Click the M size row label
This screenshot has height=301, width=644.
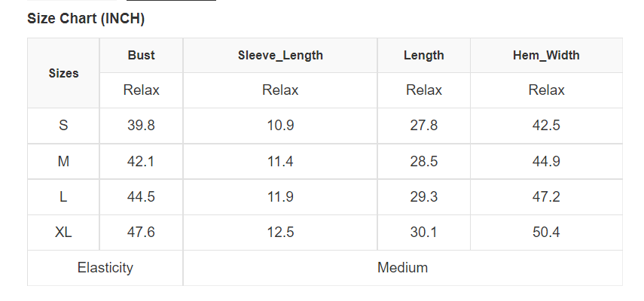coord(63,161)
